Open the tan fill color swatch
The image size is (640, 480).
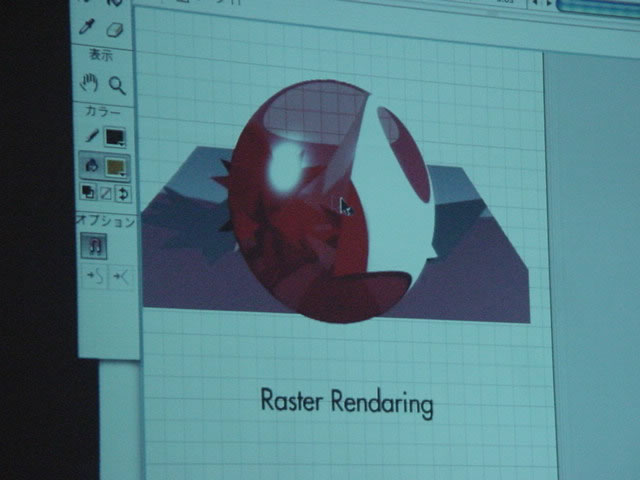[115, 167]
